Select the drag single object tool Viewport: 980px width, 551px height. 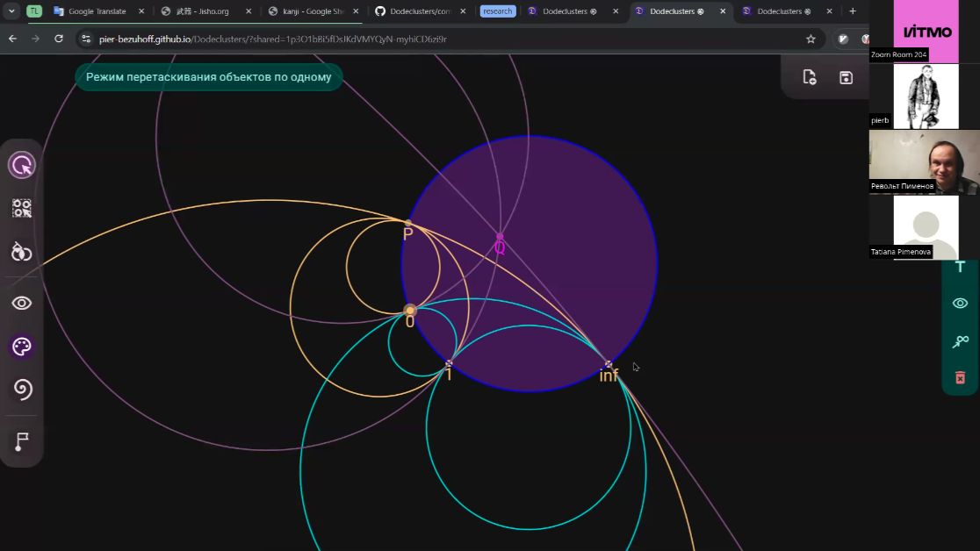22,166
